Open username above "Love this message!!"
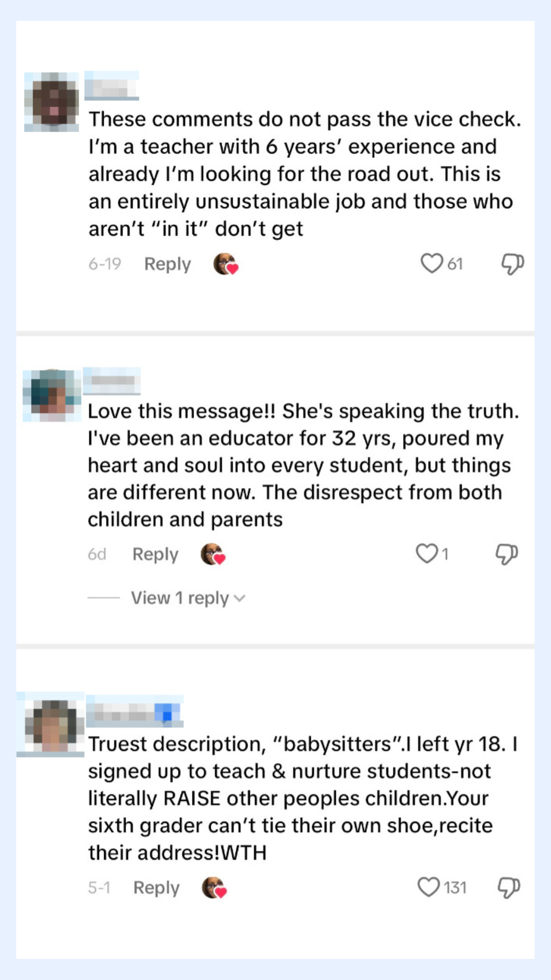 click(x=112, y=381)
